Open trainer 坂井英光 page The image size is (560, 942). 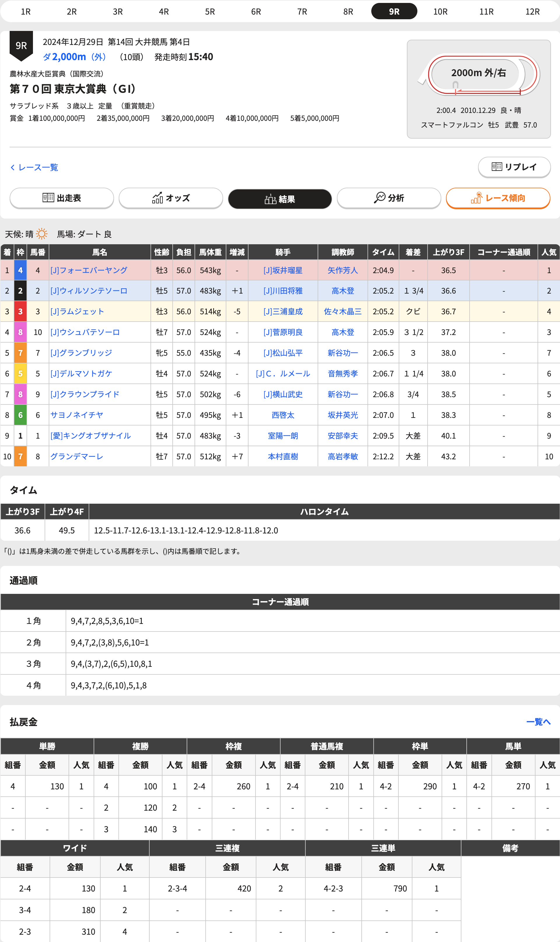coord(343,415)
